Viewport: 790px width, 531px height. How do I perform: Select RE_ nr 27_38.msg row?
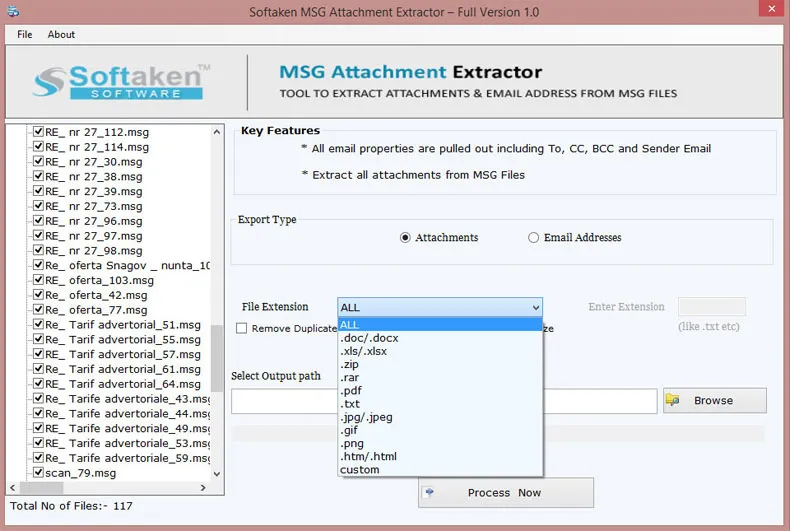(94, 176)
